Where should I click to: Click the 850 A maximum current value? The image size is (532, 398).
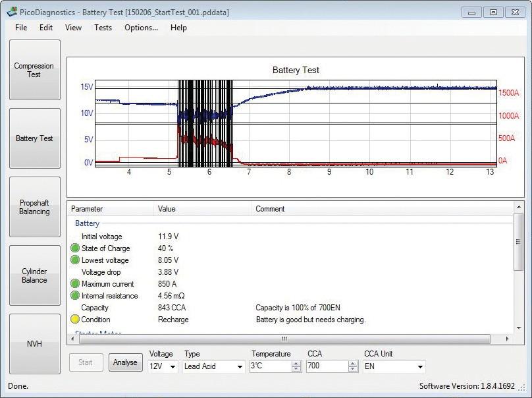coord(167,284)
